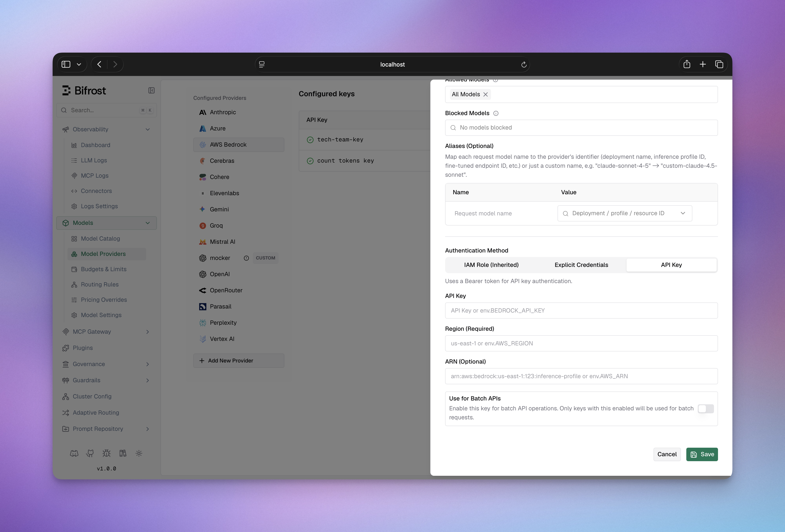This screenshot has height=532, width=785.
Task: Click the ARN (Optional) input field
Action: (581, 376)
